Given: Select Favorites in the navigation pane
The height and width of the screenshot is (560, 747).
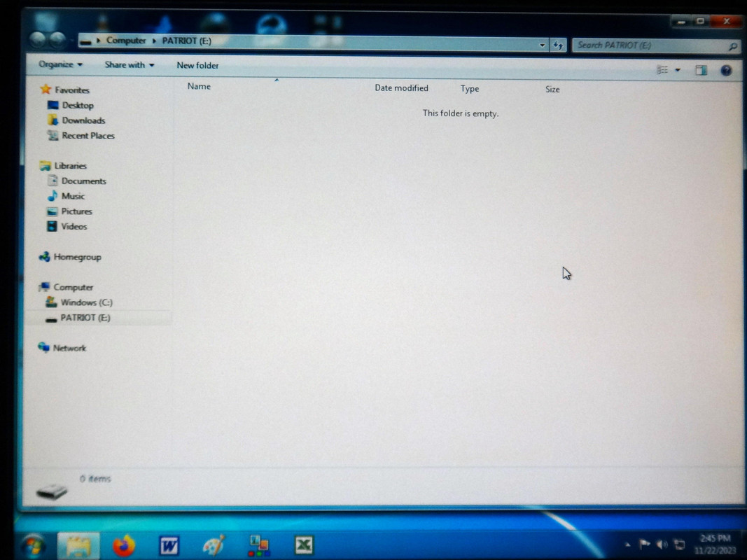Looking at the screenshot, I should (x=71, y=90).
